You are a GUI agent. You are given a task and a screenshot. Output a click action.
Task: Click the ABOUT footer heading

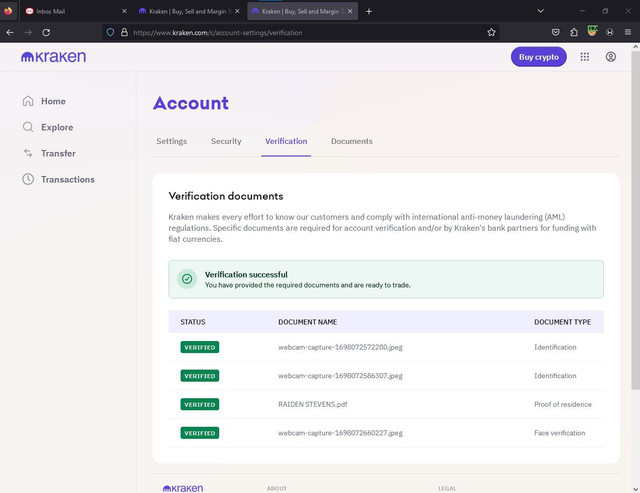[277, 488]
